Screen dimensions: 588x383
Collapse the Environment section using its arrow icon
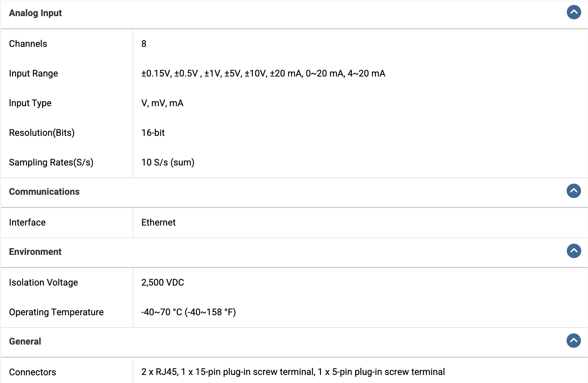point(574,251)
